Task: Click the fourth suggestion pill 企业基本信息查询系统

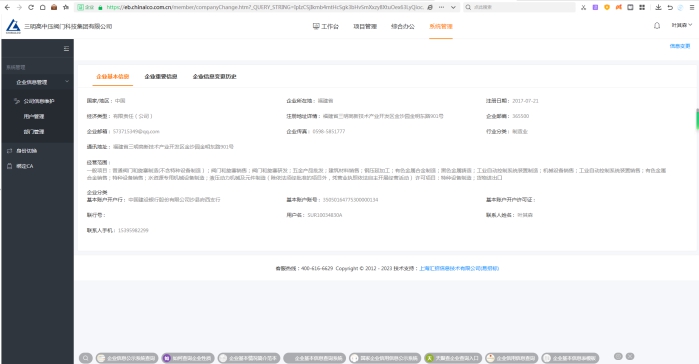Action: coord(314,358)
